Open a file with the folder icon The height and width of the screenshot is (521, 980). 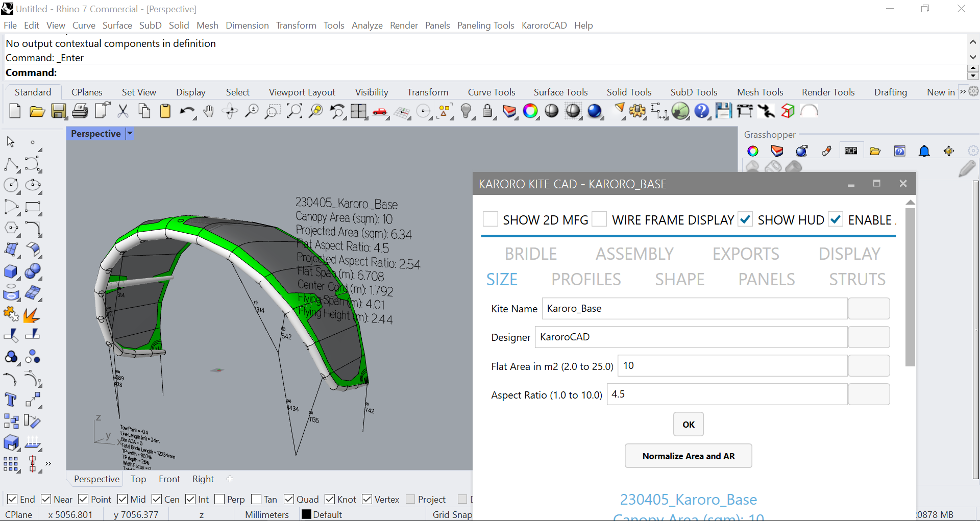(37, 111)
